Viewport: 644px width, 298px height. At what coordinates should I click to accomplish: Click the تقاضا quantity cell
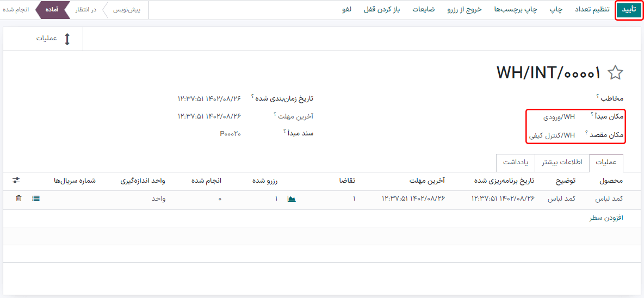click(x=354, y=198)
